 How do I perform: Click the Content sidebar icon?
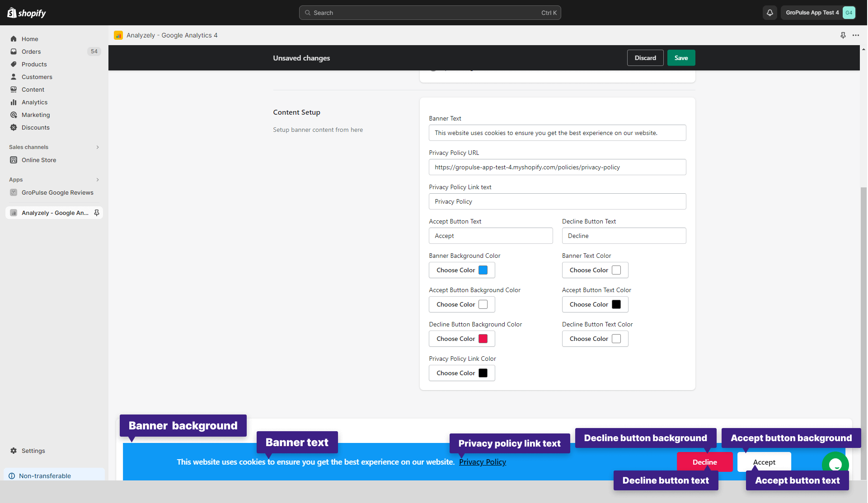pyautogui.click(x=14, y=89)
